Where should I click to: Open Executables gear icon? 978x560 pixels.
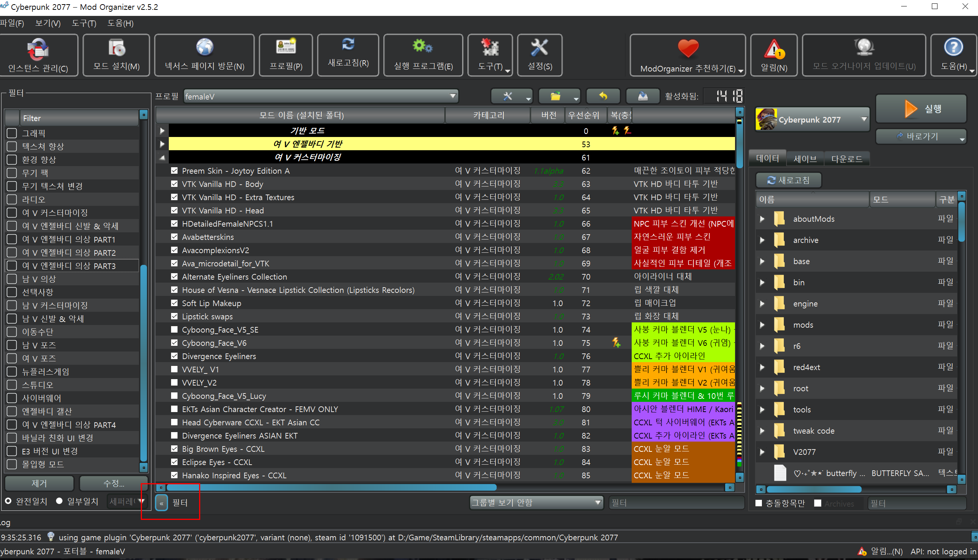pos(422,47)
